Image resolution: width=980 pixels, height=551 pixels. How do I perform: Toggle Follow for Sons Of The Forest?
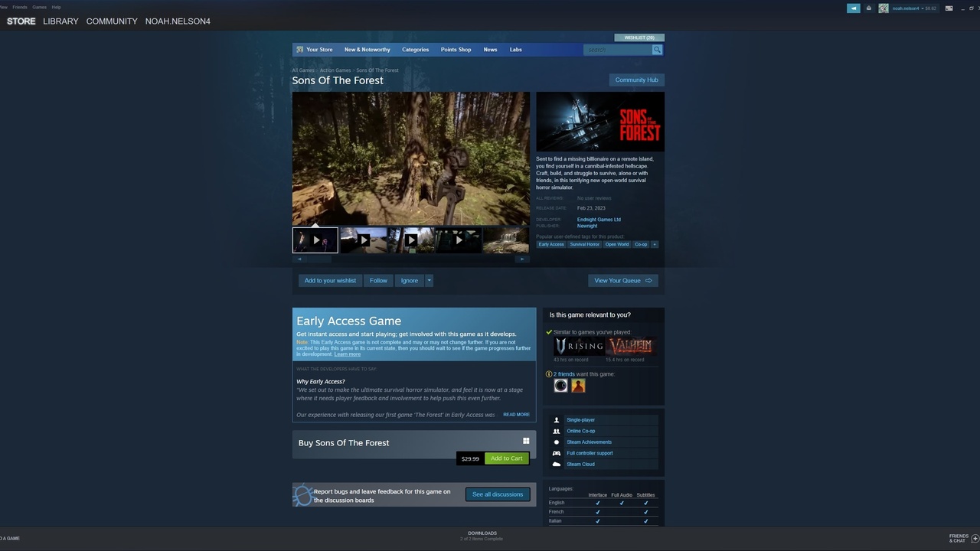(x=377, y=280)
